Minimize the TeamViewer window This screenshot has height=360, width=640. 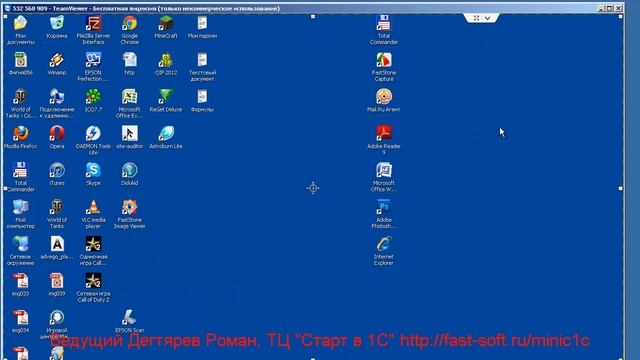pos(602,8)
